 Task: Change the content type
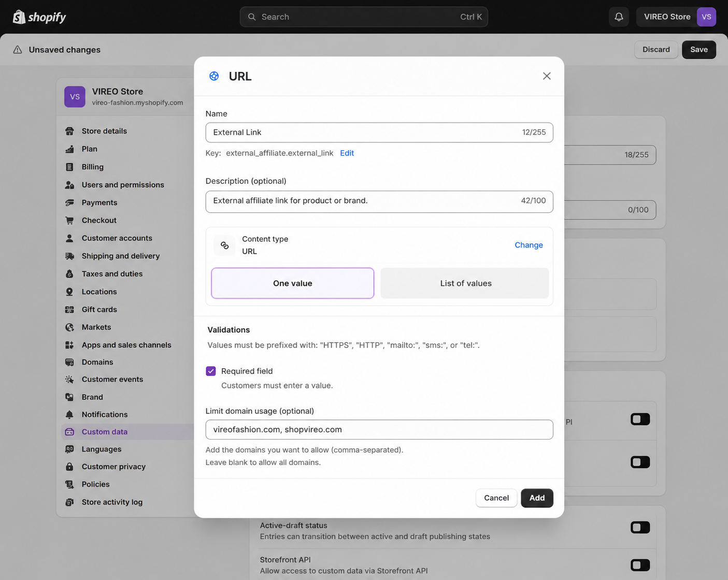529,245
